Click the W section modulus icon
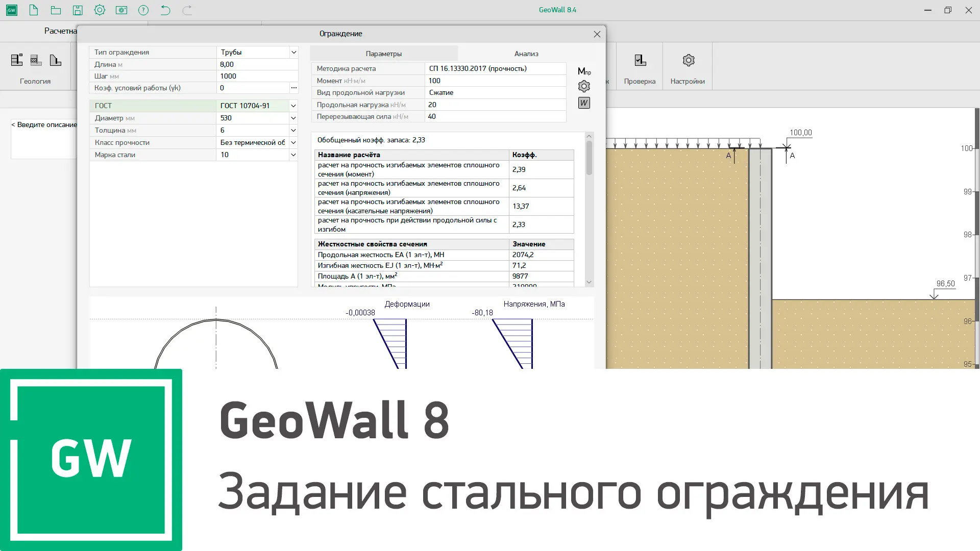Image resolution: width=980 pixels, height=551 pixels. [584, 103]
